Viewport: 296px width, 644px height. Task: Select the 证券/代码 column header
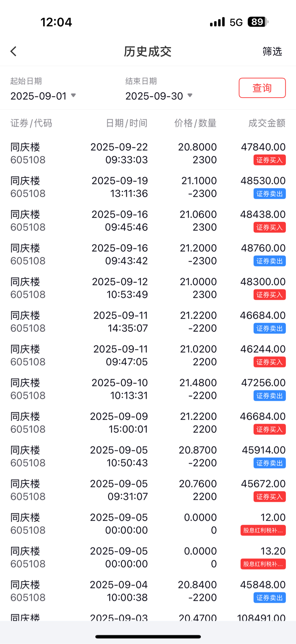pos(31,123)
